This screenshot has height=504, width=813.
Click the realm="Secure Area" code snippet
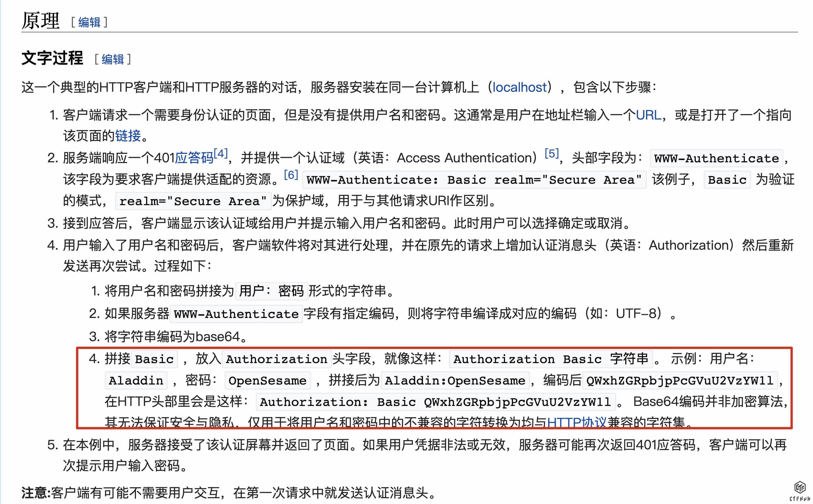193,201
